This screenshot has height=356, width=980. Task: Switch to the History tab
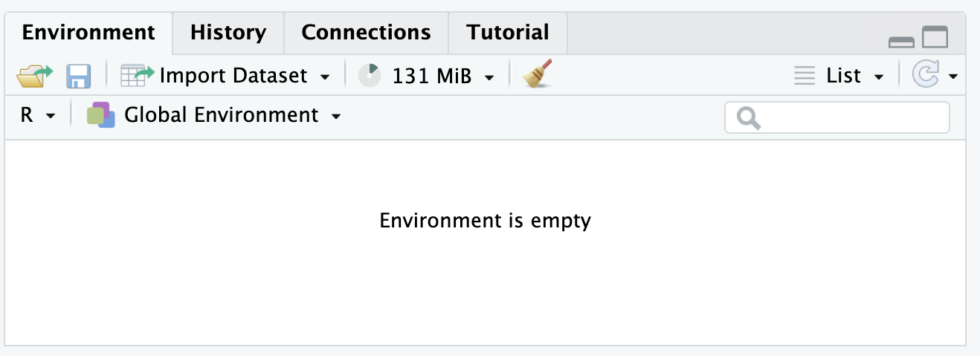tap(228, 33)
